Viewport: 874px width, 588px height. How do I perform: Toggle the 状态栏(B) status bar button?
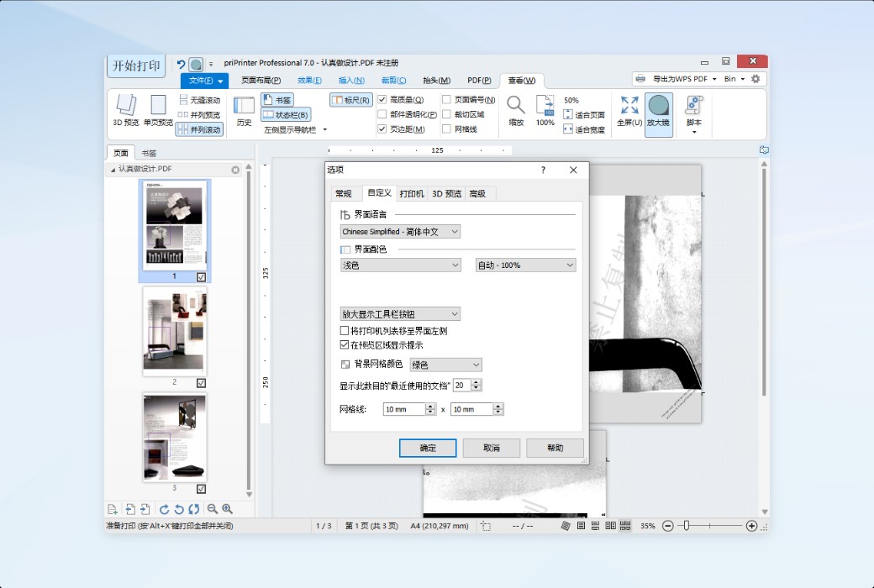pyautogui.click(x=286, y=115)
